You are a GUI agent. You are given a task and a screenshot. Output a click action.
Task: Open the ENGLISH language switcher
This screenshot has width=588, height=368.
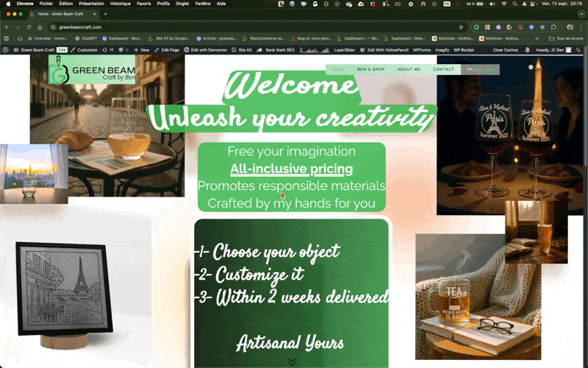tap(480, 69)
